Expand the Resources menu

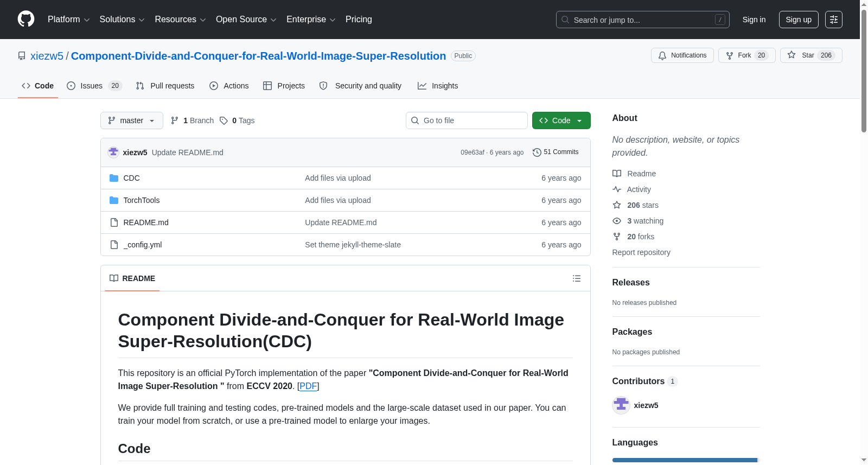coord(180,20)
